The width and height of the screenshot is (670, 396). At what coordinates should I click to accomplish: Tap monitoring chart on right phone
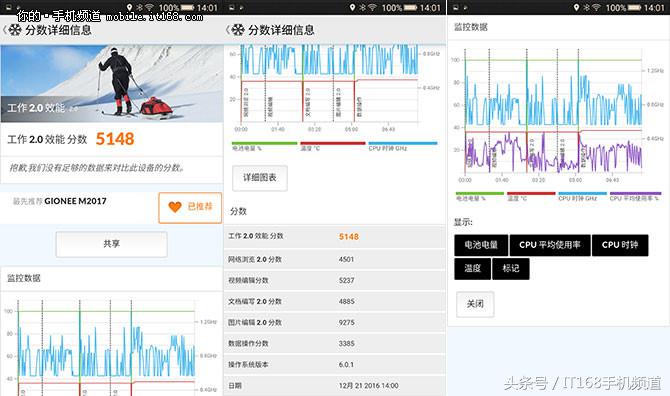[554, 115]
